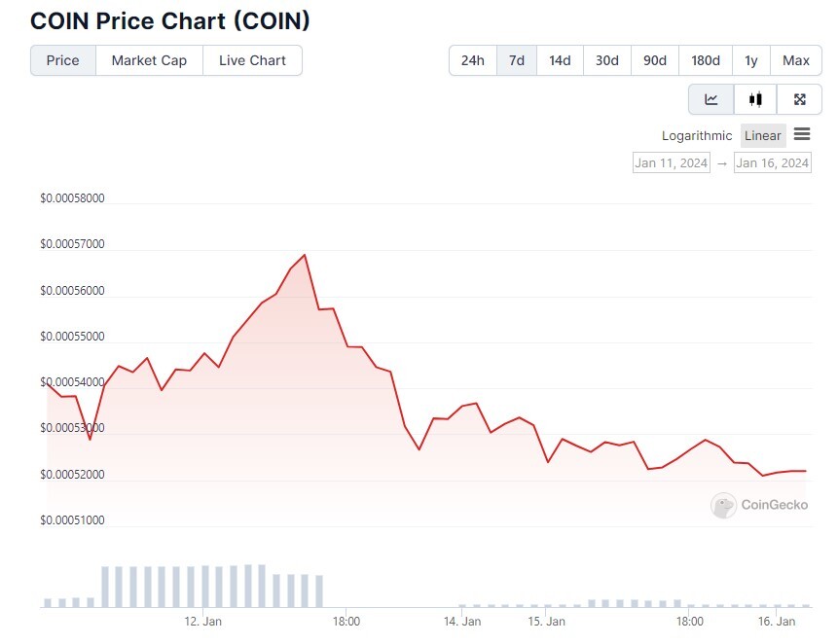Choose the 180d range button
The height and width of the screenshot is (644, 838).
(706, 60)
